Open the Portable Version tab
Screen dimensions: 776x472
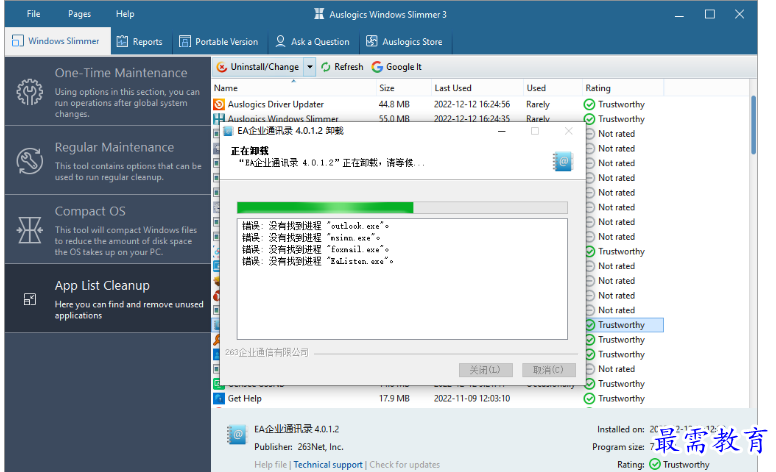[218, 42]
